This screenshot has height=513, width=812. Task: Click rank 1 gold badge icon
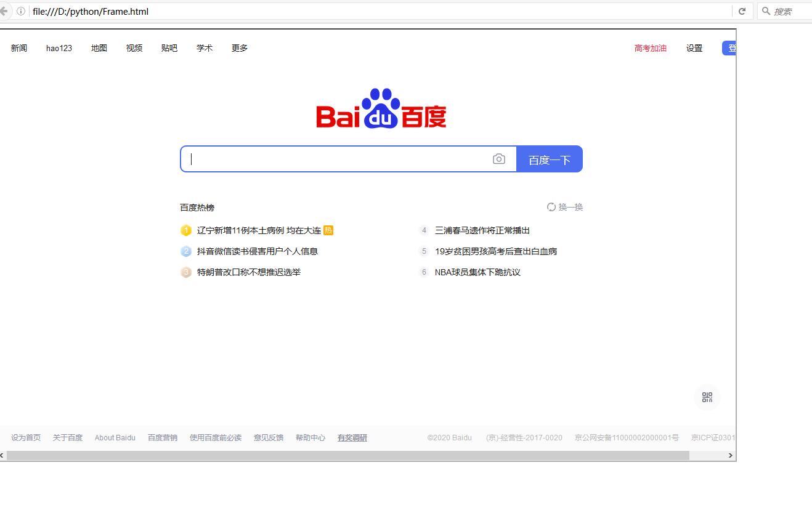(186, 230)
